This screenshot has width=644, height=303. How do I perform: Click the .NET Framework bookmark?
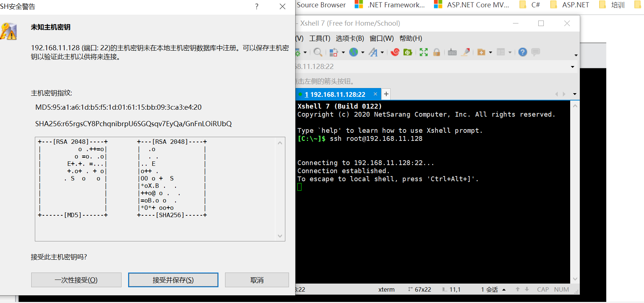click(x=390, y=5)
